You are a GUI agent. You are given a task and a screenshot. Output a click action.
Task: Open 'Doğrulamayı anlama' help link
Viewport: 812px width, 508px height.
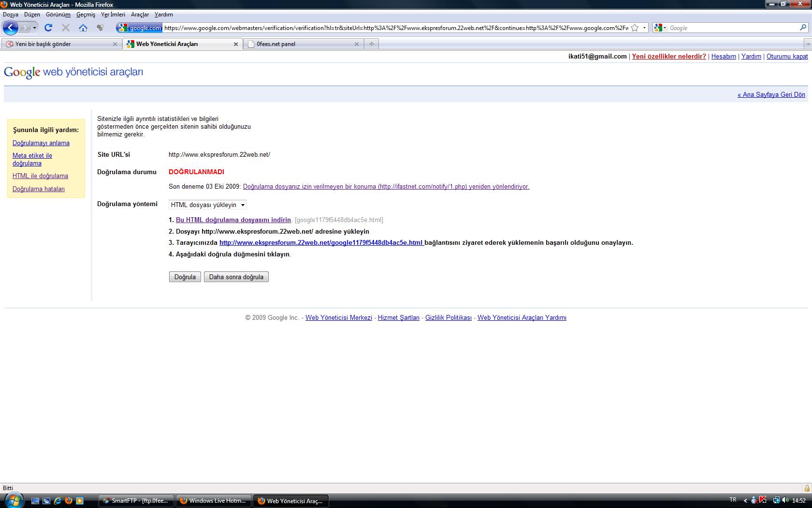41,143
